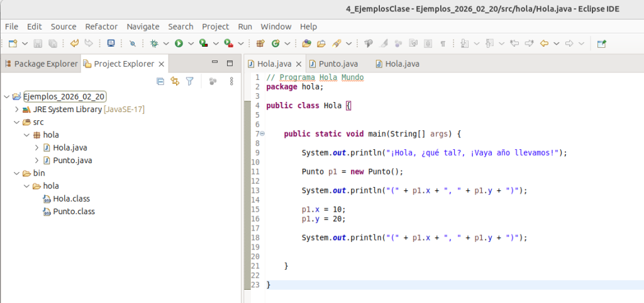Click the Open Perspective icon
644x303 pixels.
tap(602, 43)
